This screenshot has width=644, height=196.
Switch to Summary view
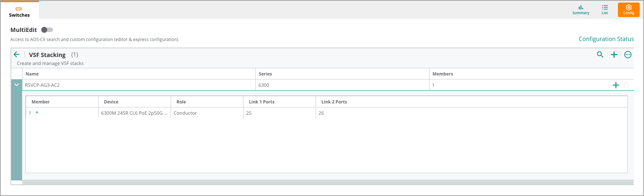point(581,10)
